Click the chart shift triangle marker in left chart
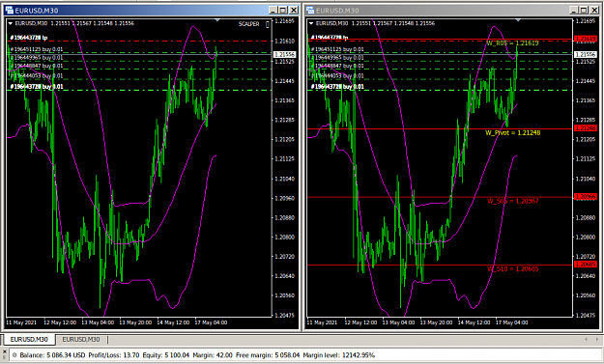The height and width of the screenshot is (364, 604). click(217, 19)
